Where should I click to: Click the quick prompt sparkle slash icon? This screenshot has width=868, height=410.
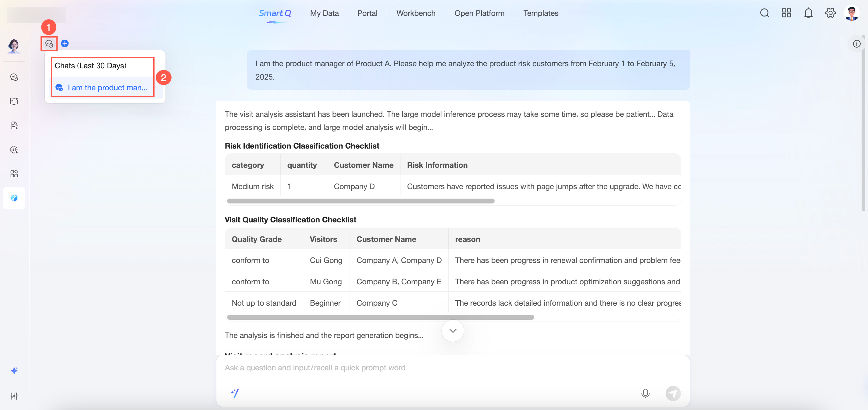[x=235, y=393]
